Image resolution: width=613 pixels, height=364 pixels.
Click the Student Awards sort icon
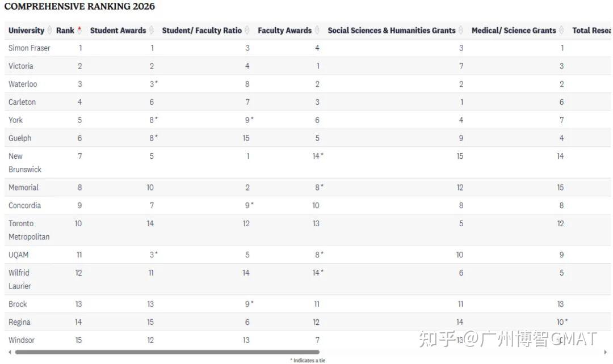click(x=151, y=31)
